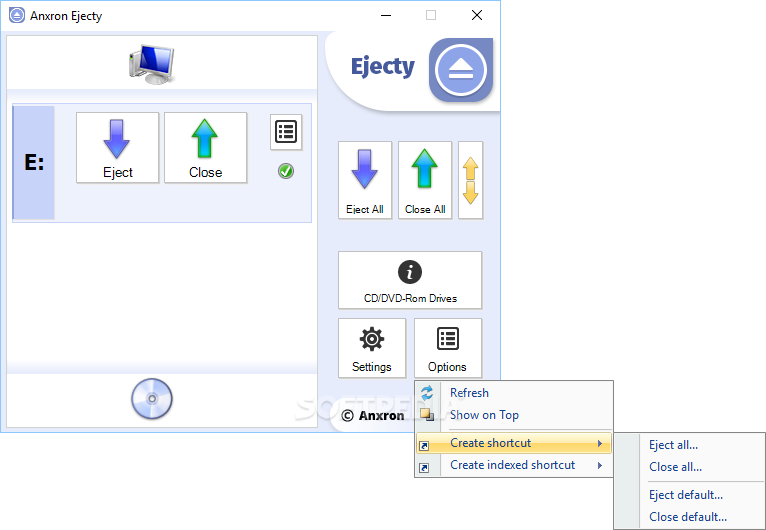Open the Create indexed shortcut submenu
Viewport: 766px width, 530px height.
click(514, 465)
